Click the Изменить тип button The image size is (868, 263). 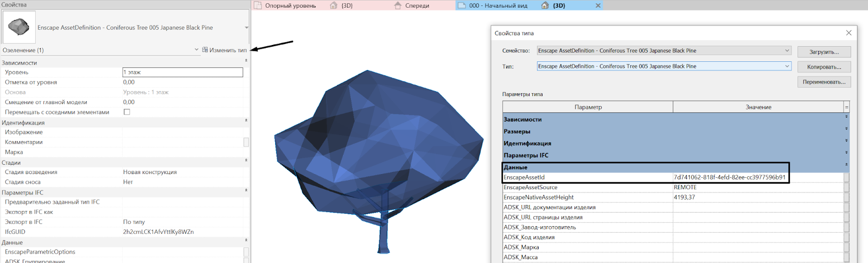(x=225, y=50)
